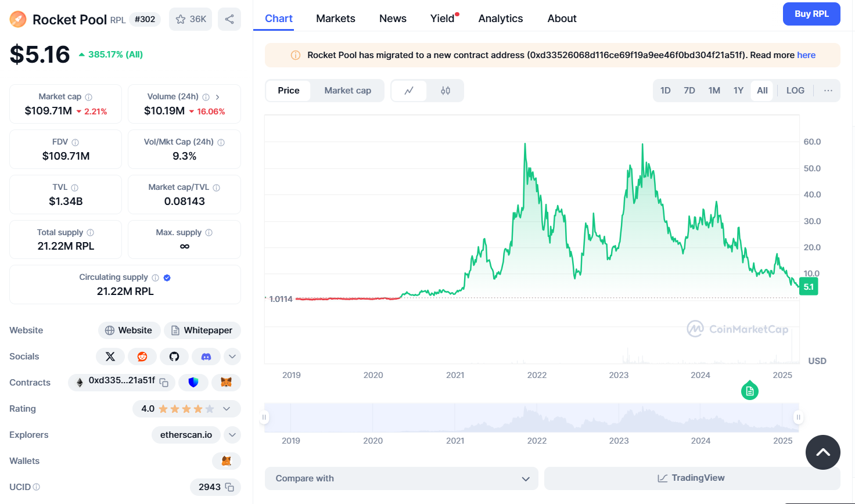Copy the contract address 0xd335...21a51f

(x=164, y=383)
